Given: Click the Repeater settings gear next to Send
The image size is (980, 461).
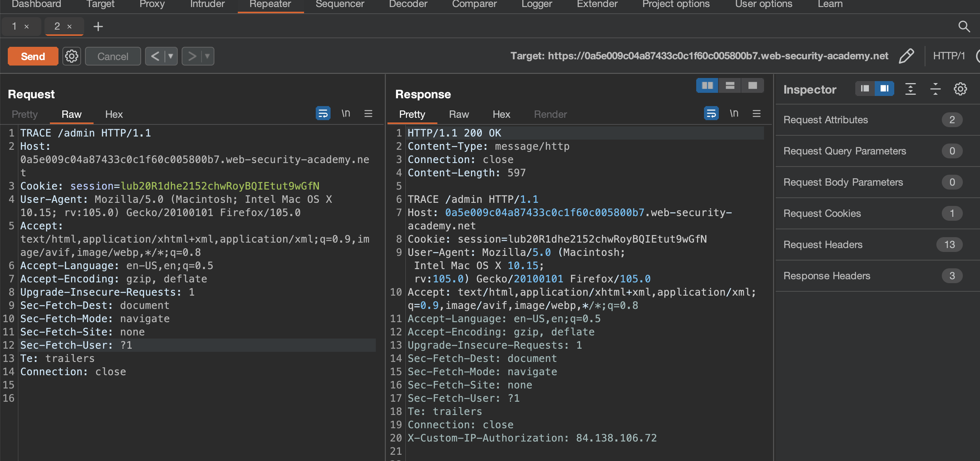Looking at the screenshot, I should (72, 56).
